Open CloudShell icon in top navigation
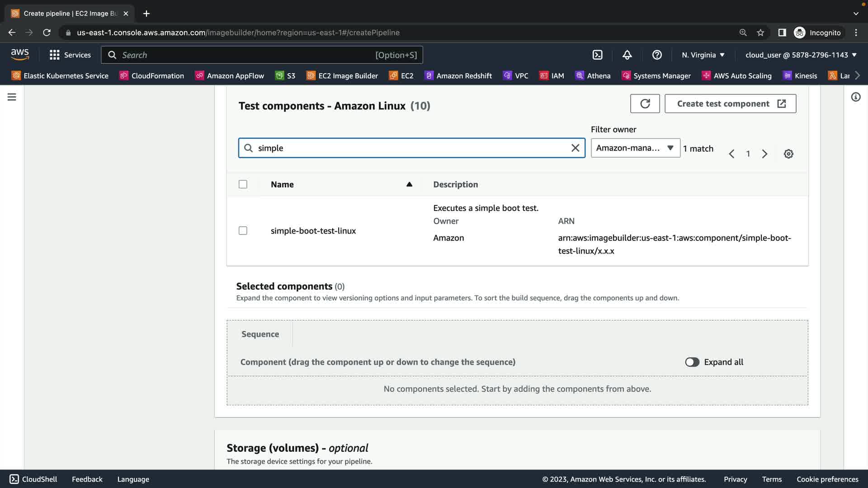Image resolution: width=868 pixels, height=488 pixels. coord(597,55)
